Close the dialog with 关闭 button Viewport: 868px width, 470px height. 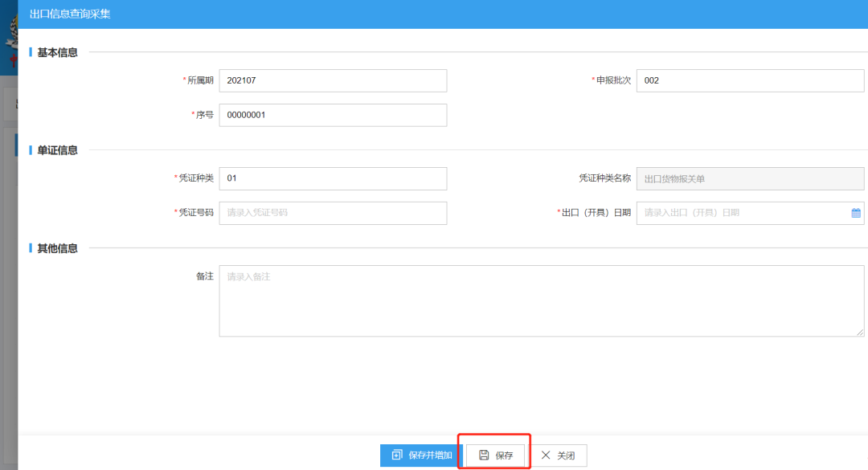pos(558,455)
